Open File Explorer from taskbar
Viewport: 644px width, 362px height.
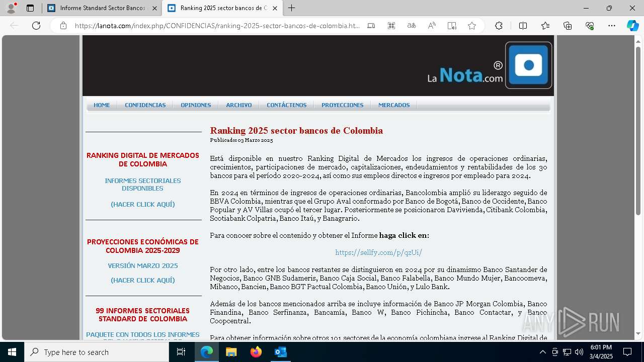(231, 352)
